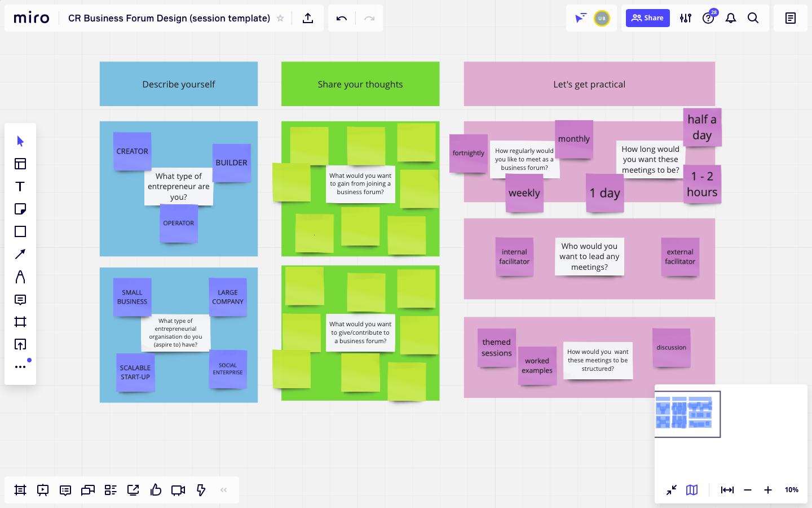Select the Frame tool in left toolbar

pyautogui.click(x=20, y=322)
